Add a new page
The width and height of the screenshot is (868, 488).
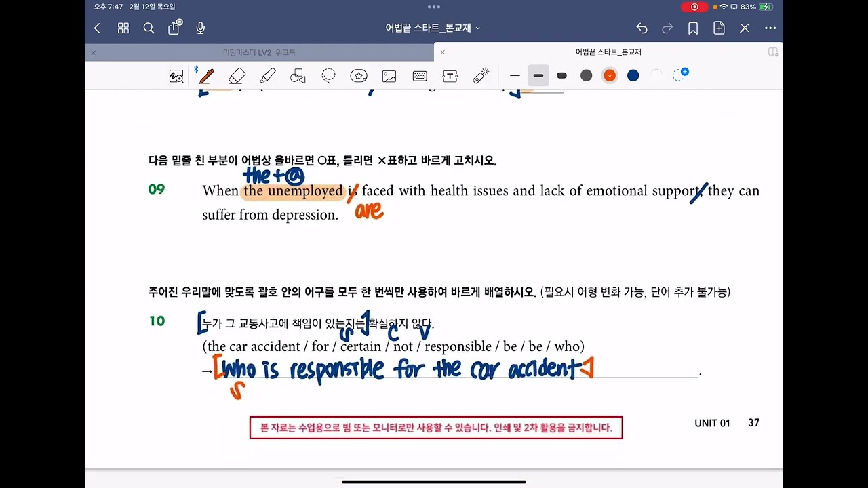coord(719,28)
